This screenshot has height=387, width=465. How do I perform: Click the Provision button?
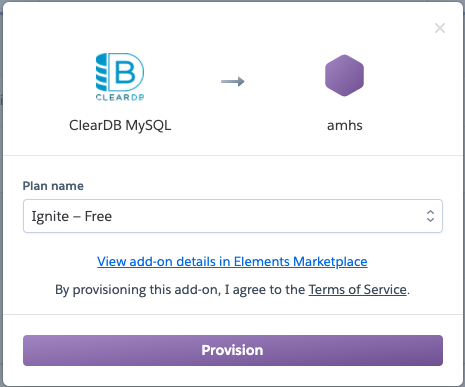click(233, 350)
